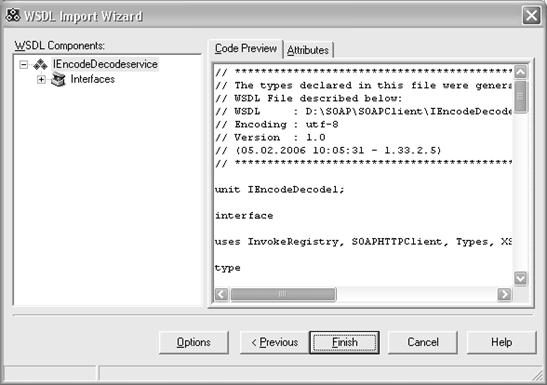
Task: Click the Interfaces stacked-books icon
Action: point(58,80)
